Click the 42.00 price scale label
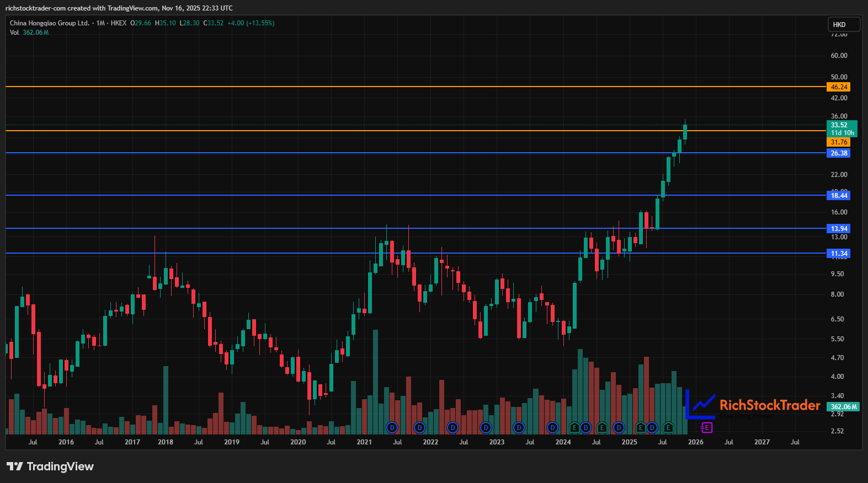Screen dimensions: 868x483 pos(839,98)
